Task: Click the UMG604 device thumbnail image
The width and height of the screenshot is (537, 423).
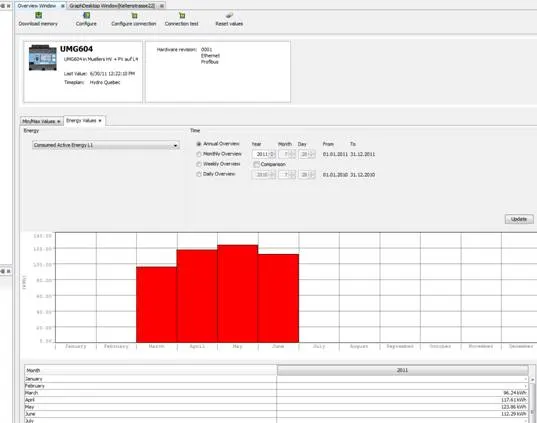Action: click(42, 58)
